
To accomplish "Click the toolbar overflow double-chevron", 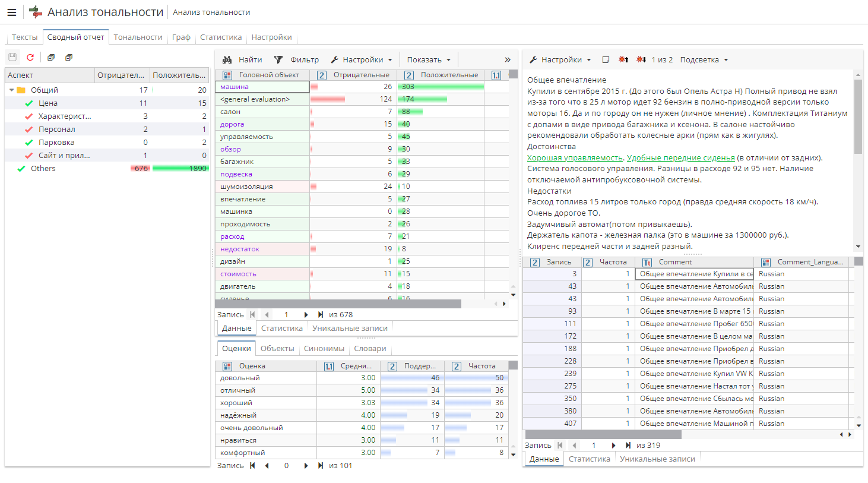I will point(508,59).
